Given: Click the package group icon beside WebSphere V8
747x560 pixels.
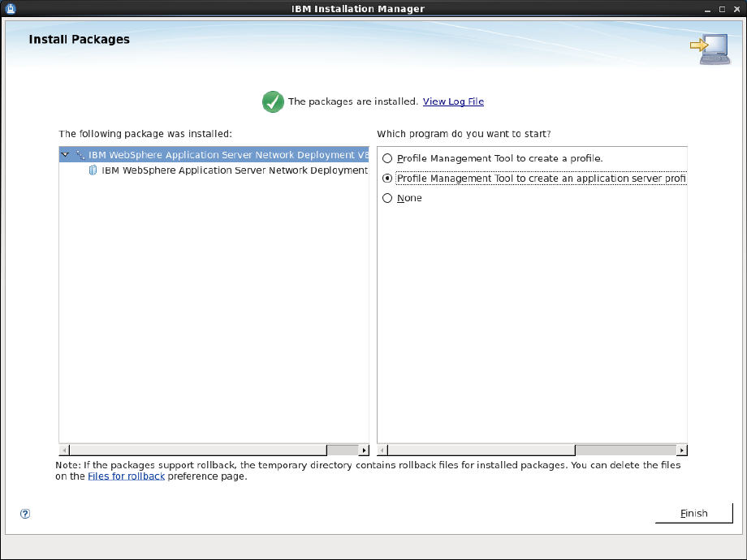Looking at the screenshot, I should point(80,155).
